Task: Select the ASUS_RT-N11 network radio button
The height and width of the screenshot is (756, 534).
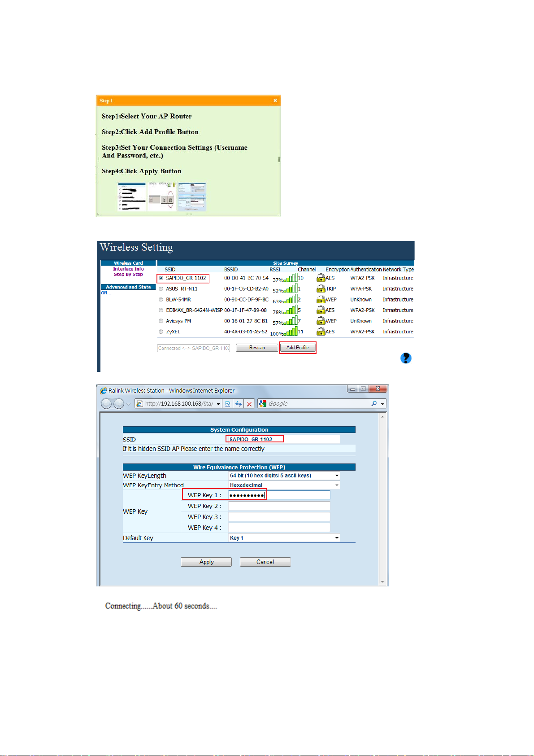Action: 161,289
